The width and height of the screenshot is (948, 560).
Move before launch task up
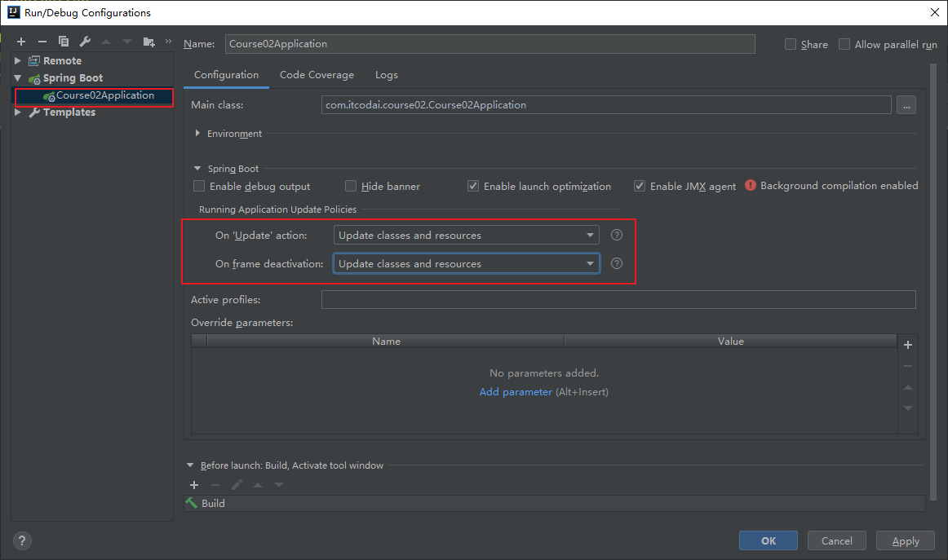(x=258, y=485)
